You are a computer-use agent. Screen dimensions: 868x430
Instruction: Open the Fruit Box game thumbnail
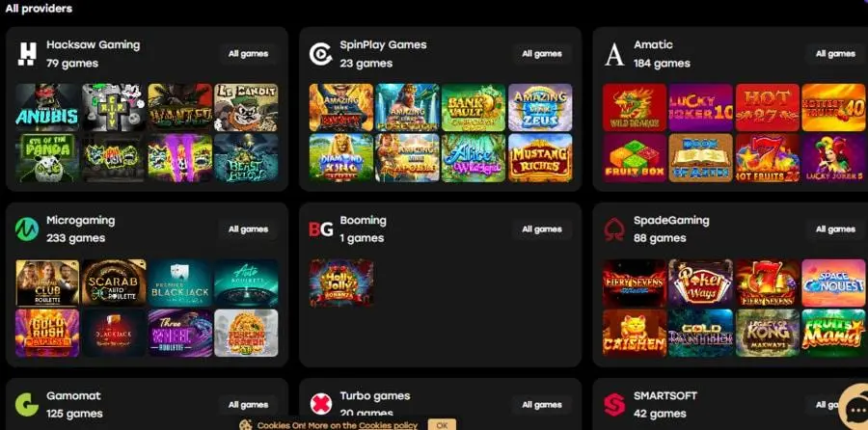click(635, 158)
